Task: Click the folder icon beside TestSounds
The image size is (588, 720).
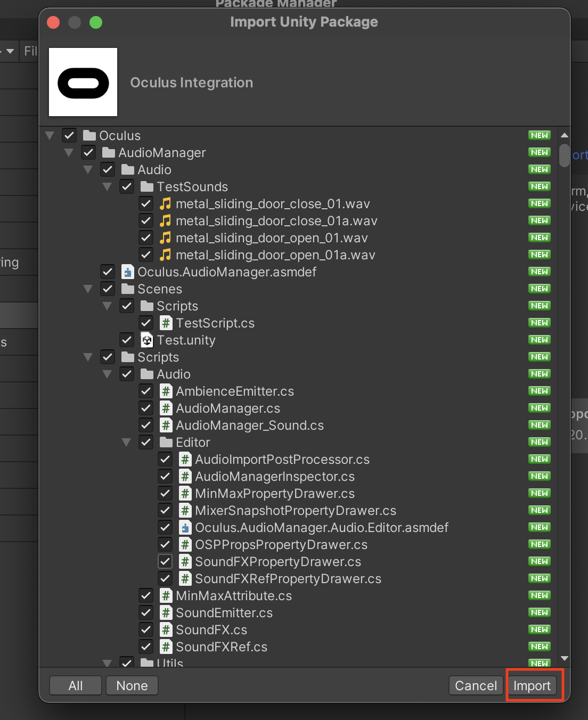Action: pyautogui.click(x=147, y=186)
